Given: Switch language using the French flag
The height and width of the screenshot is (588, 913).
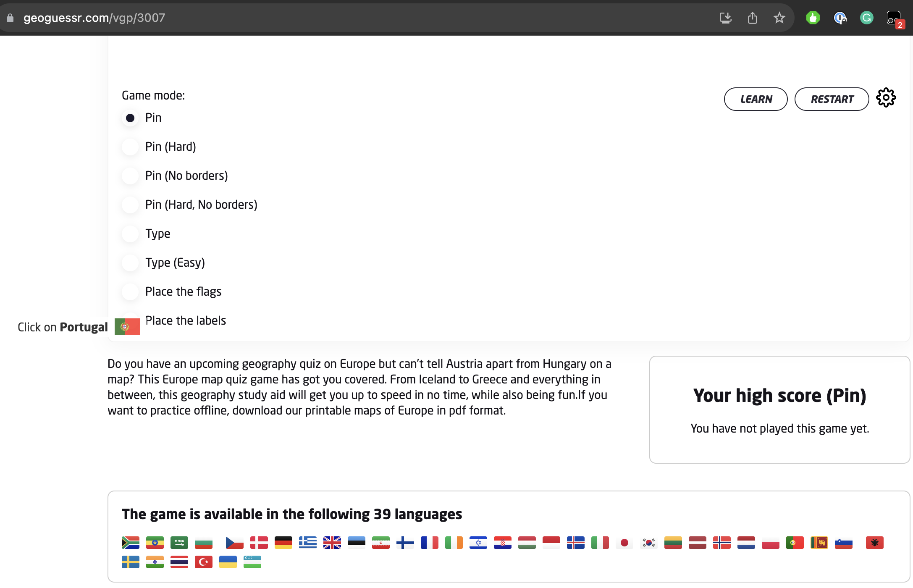Looking at the screenshot, I should pyautogui.click(x=430, y=543).
